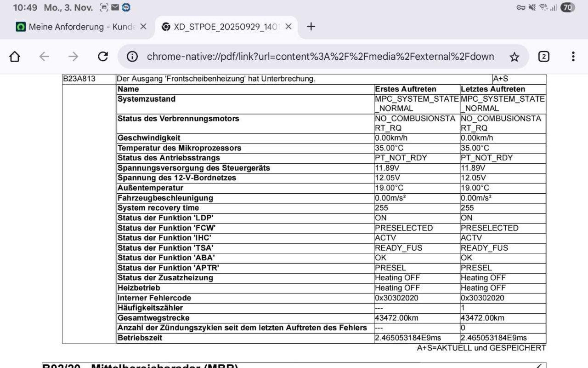This screenshot has height=368, width=588.
Task: Focus the chrome-native URL address bar
Action: [x=320, y=57]
